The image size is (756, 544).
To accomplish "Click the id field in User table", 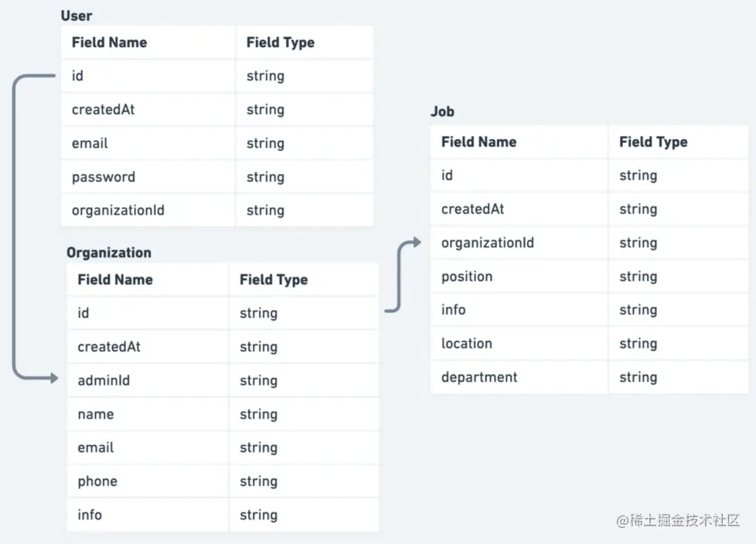I will 77,76.
